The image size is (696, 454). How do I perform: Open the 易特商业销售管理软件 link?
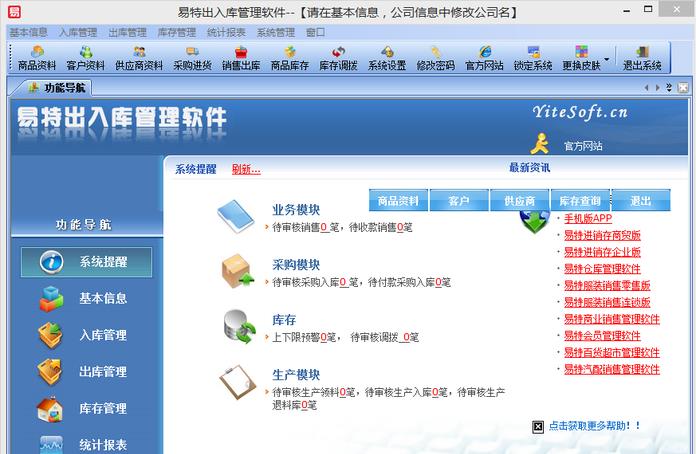[612, 319]
